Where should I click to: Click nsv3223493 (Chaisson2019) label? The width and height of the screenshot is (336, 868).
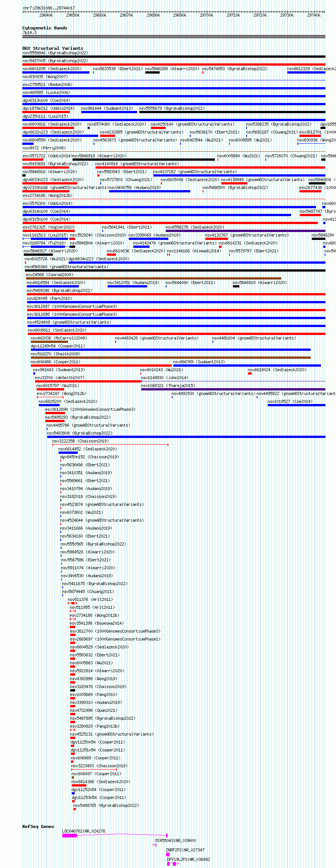point(99,766)
